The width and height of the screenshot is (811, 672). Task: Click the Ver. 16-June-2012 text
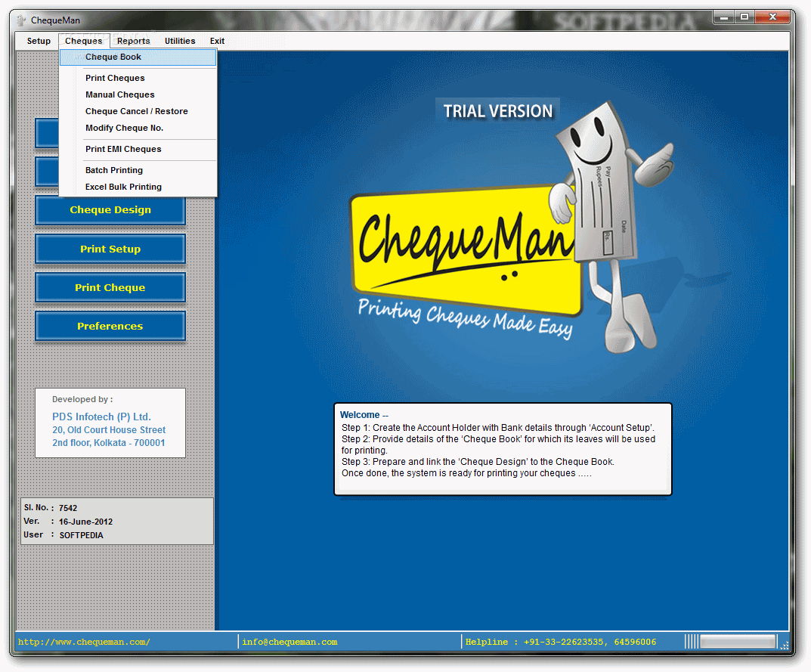[x=85, y=522]
